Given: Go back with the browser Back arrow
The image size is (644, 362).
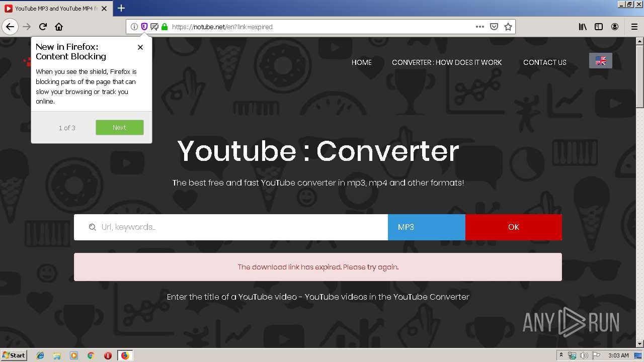Looking at the screenshot, I should click(10, 27).
